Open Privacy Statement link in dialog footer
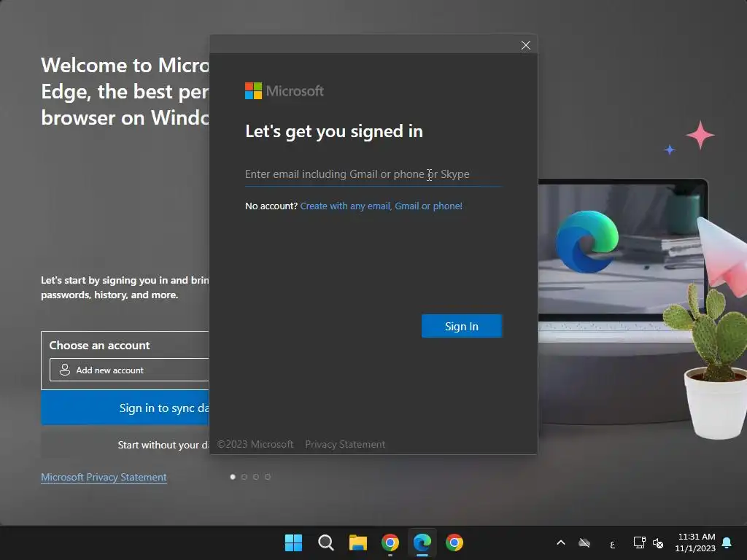Screen dimensions: 747x560 point(345,444)
